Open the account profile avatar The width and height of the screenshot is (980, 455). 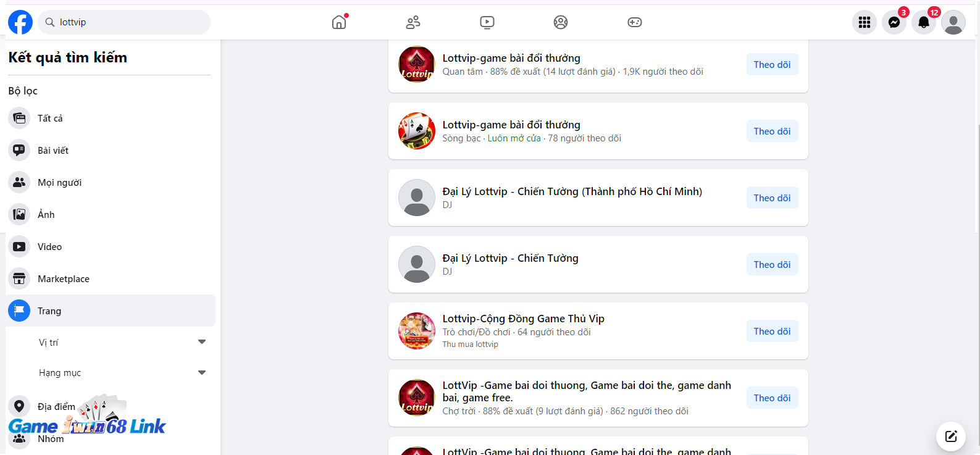(953, 22)
